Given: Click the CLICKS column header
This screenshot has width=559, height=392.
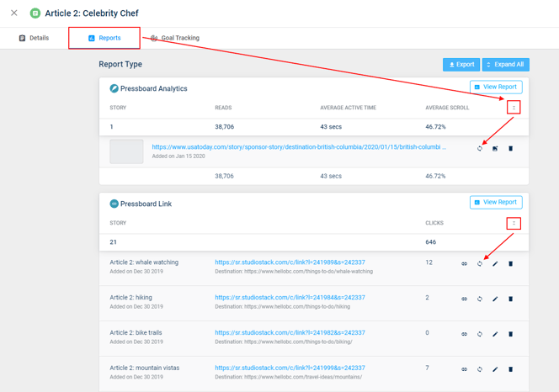Looking at the screenshot, I should click(x=434, y=223).
